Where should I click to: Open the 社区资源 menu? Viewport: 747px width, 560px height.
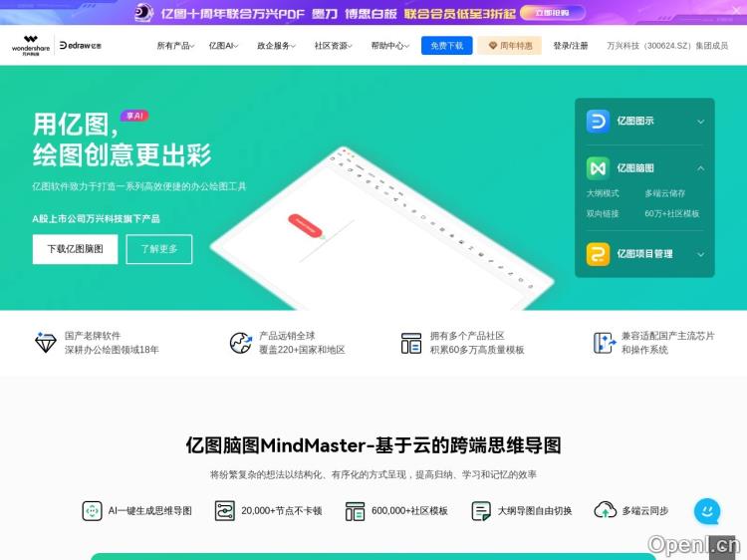pyautogui.click(x=333, y=46)
